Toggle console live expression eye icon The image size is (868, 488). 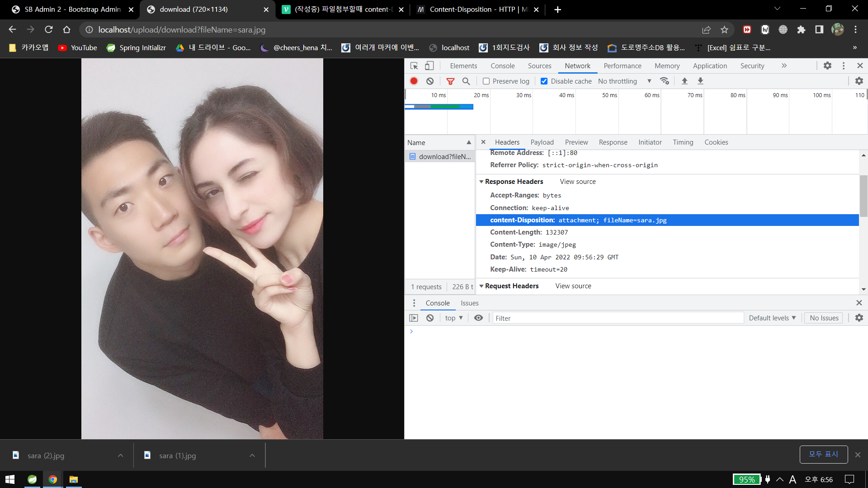pyautogui.click(x=478, y=318)
